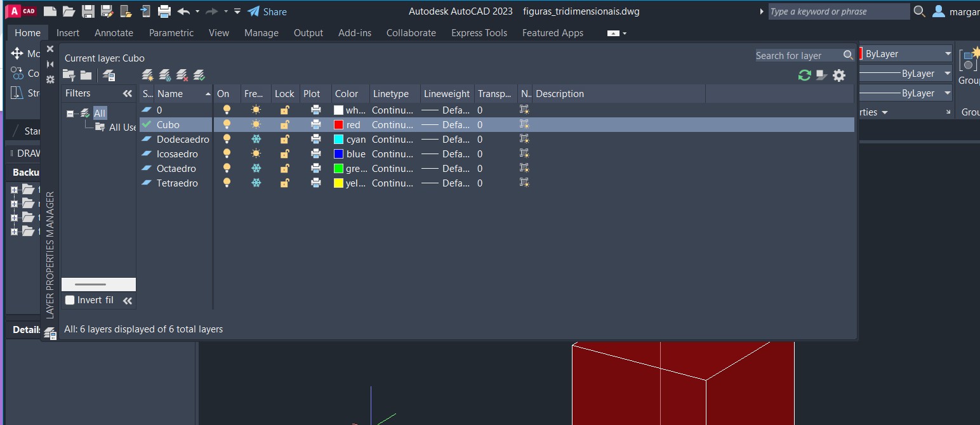Select All Used Layers filter
This screenshot has height=425, width=980.
coord(122,128)
